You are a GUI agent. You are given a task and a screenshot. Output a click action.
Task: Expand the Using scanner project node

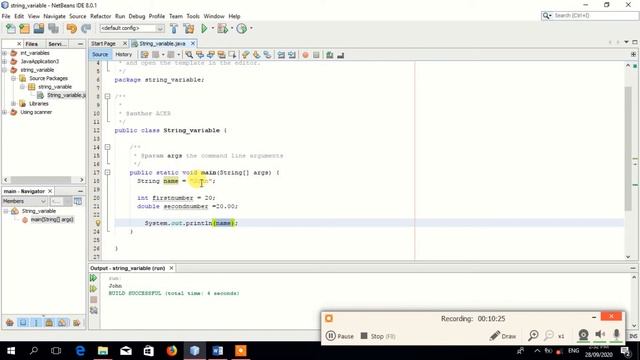point(5,112)
